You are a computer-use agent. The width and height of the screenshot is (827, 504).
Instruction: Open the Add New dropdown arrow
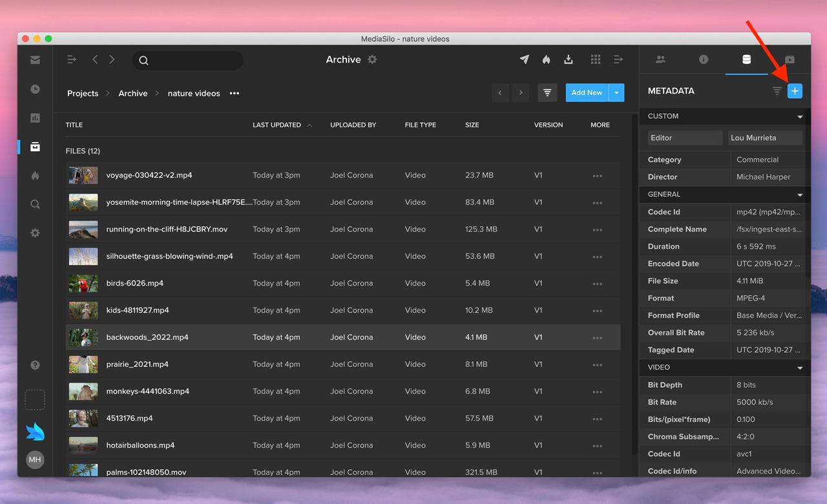(x=616, y=92)
